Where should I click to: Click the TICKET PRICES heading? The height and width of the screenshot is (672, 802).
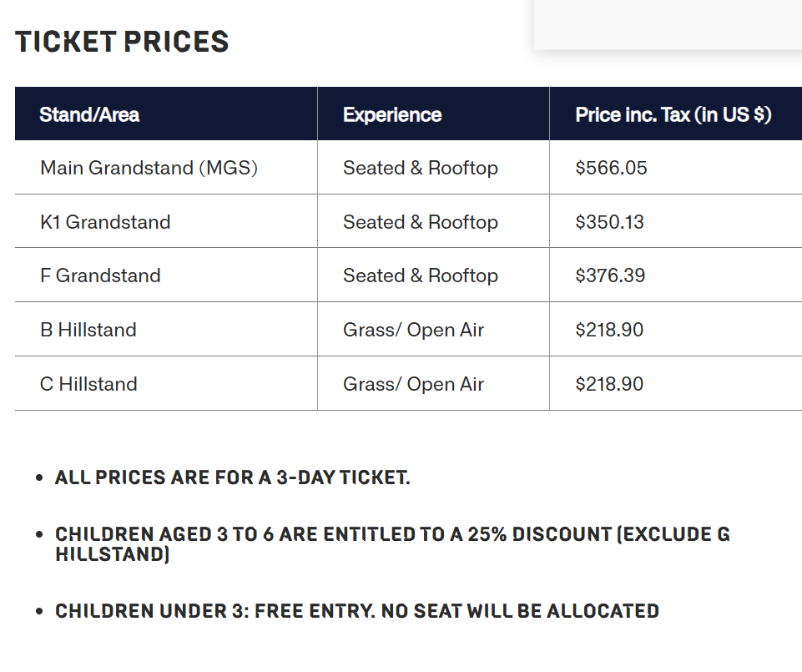click(122, 42)
